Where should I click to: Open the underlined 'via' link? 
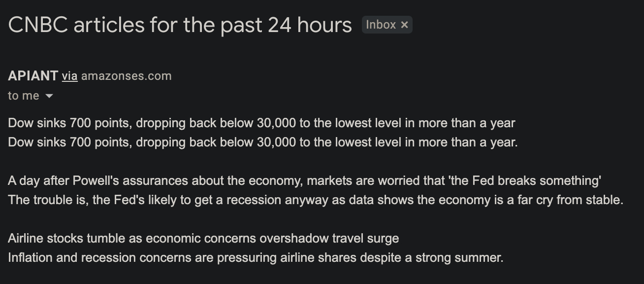pos(69,76)
